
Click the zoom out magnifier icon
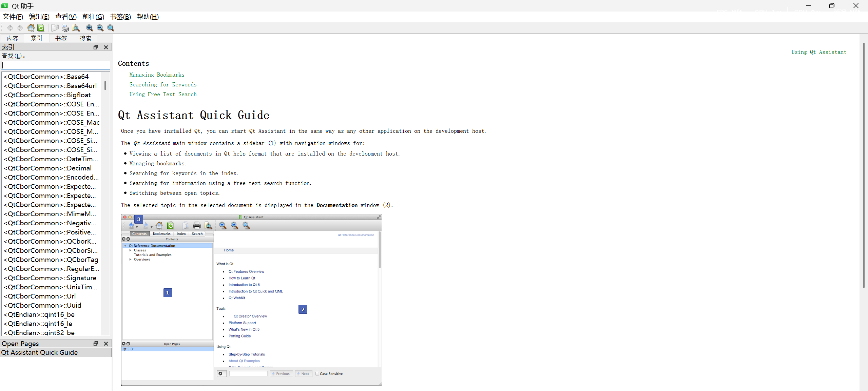[x=100, y=28]
